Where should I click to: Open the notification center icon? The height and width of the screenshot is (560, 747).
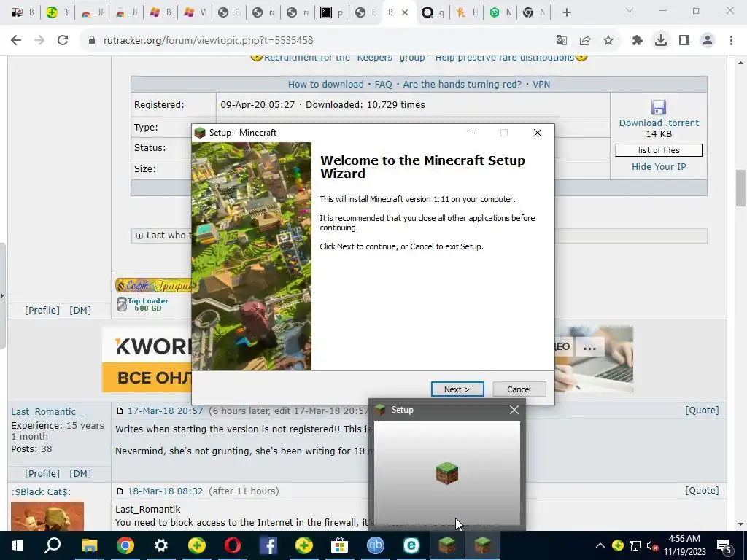coord(724,546)
